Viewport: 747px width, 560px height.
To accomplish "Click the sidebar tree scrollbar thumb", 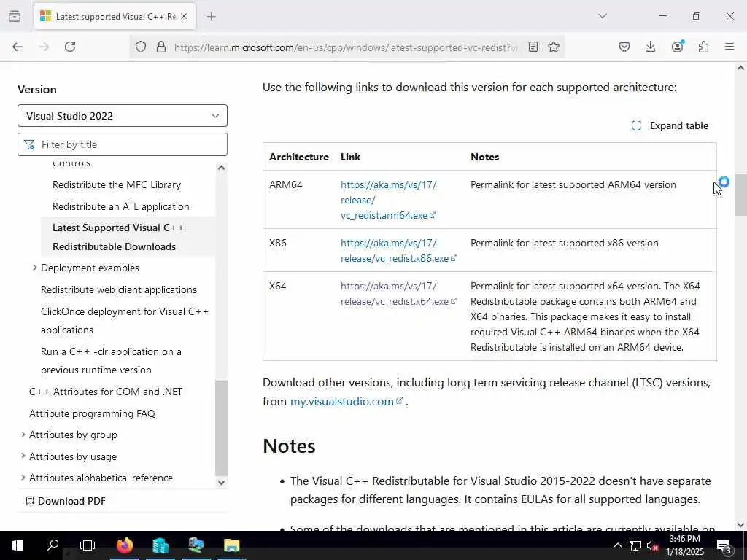I will point(221,428).
